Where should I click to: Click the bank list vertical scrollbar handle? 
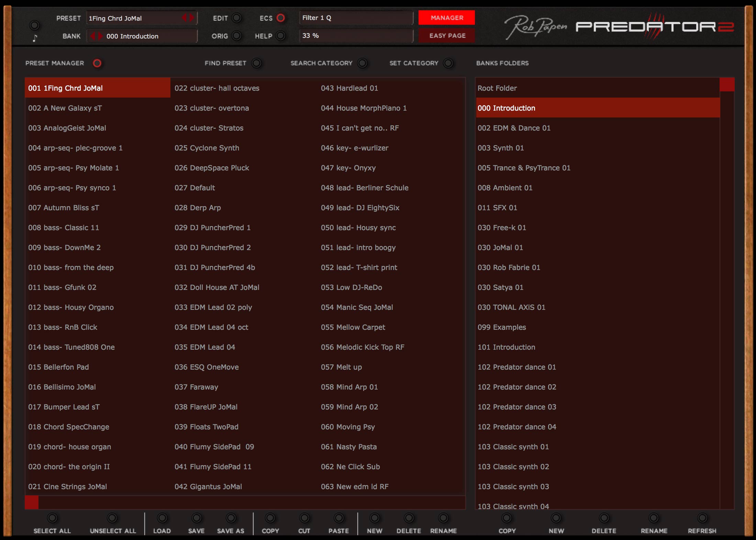click(x=727, y=85)
